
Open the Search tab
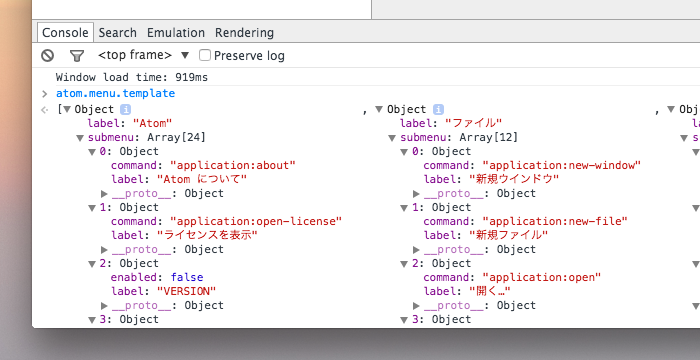[117, 33]
